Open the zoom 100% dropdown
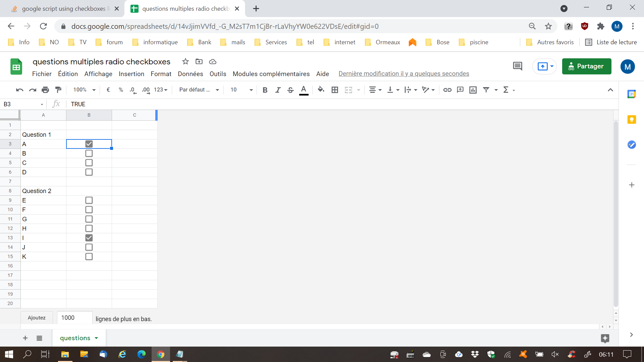Viewport: 644px width, 362px height. pos(84,89)
